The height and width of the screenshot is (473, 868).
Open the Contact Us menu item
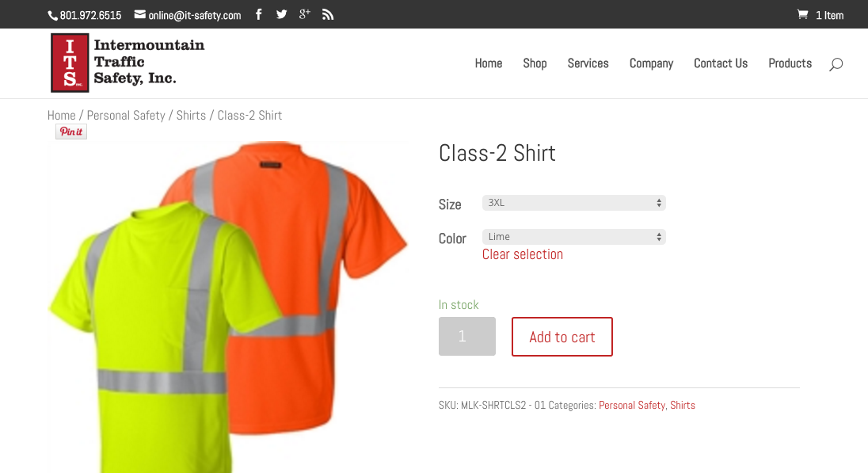pos(721,63)
